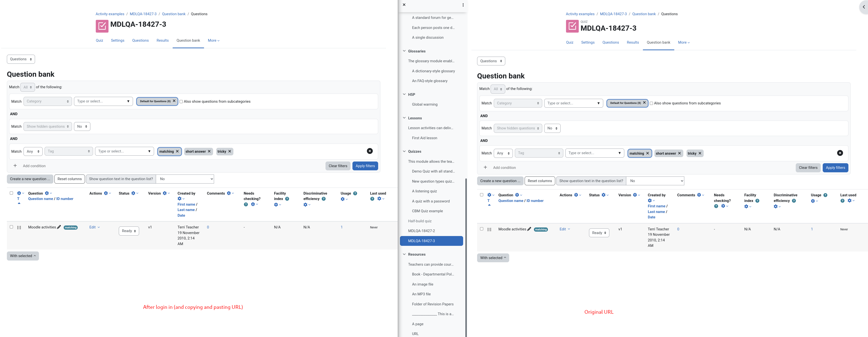868x337 pixels.
Task: Open Actions column gear menu in After login view
Action: pyautogui.click(x=107, y=193)
